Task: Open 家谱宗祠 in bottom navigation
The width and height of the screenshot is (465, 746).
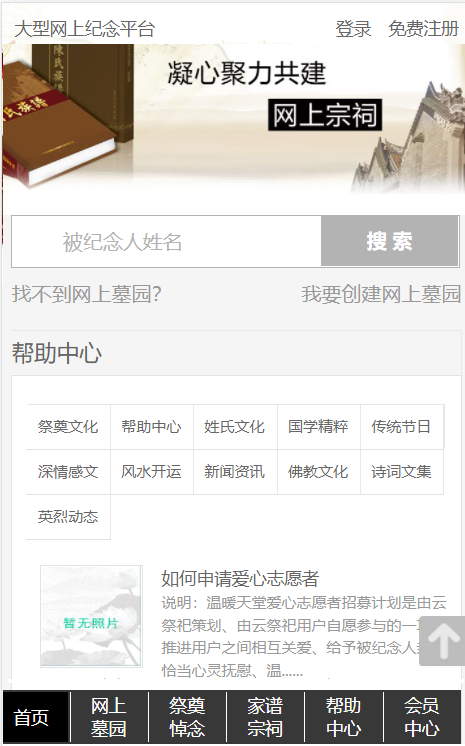Action: click(x=265, y=717)
